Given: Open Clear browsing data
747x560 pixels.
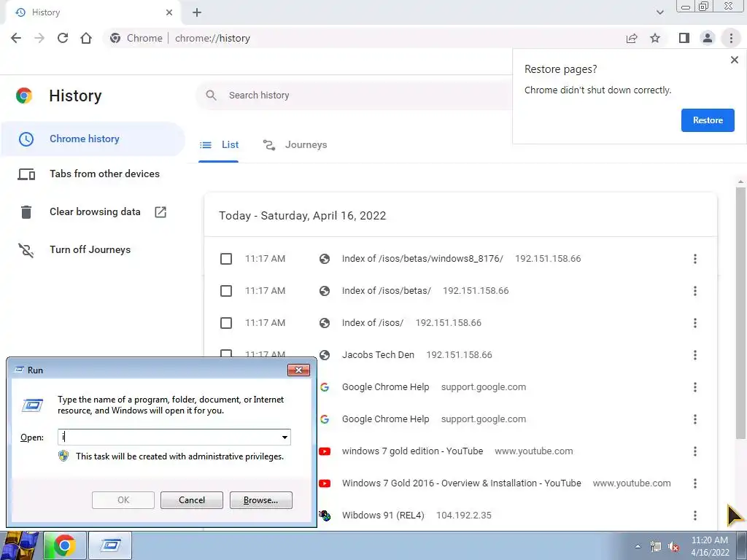Looking at the screenshot, I should point(93,212).
